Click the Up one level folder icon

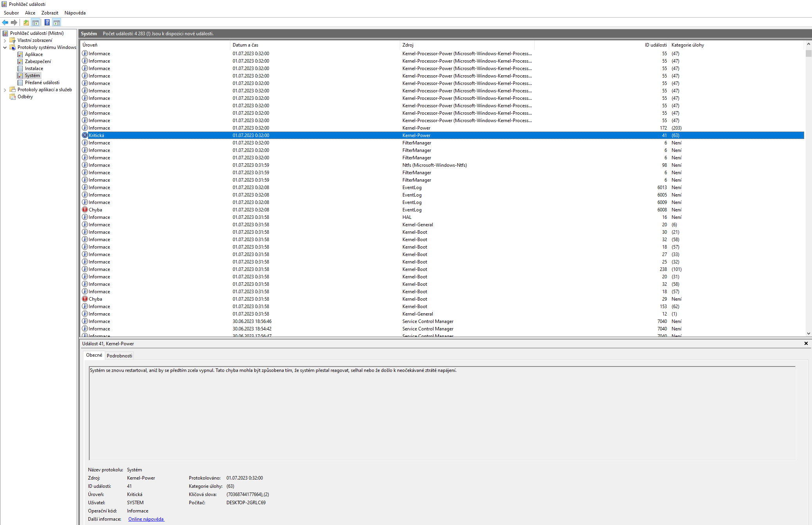(x=26, y=22)
